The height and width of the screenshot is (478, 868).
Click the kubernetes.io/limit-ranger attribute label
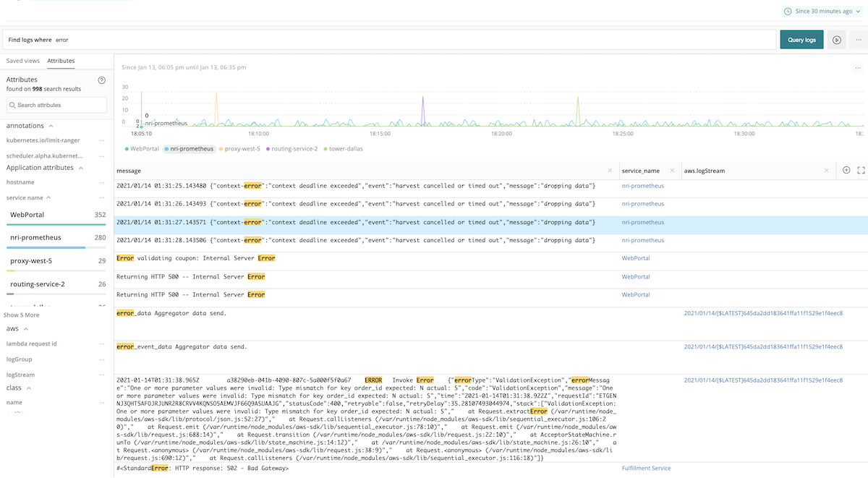click(x=43, y=140)
